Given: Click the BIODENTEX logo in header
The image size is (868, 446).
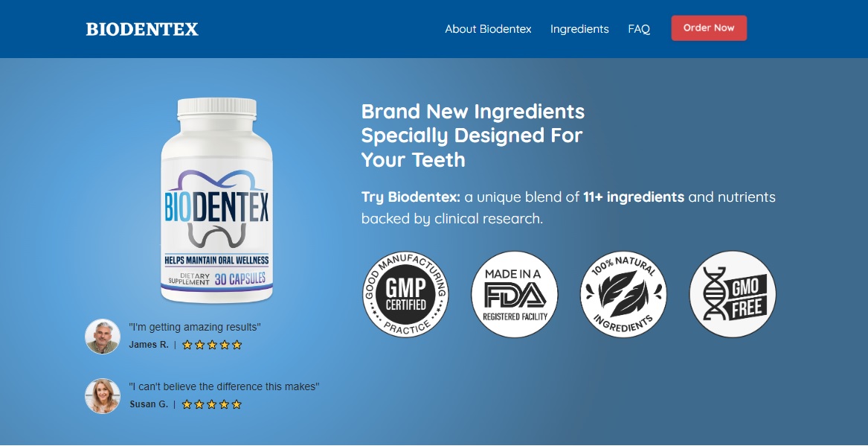Looking at the screenshot, I should (x=142, y=29).
